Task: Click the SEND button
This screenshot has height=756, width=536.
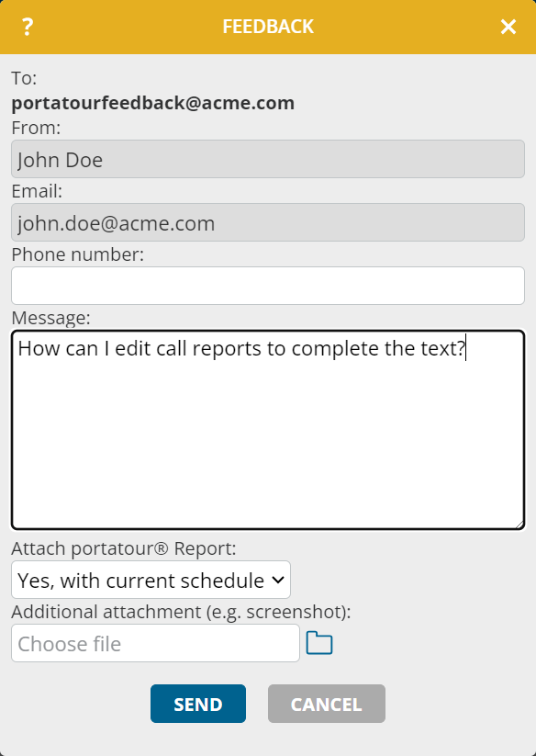Action: pyautogui.click(x=198, y=704)
